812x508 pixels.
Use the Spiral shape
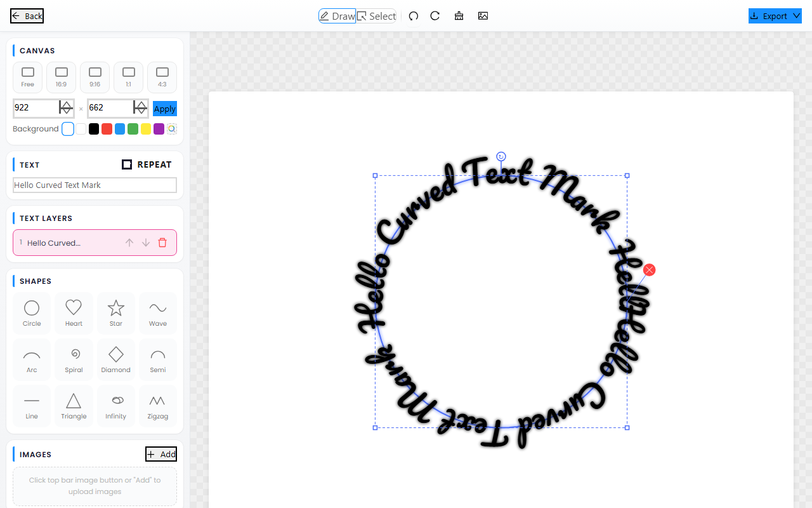click(74, 359)
